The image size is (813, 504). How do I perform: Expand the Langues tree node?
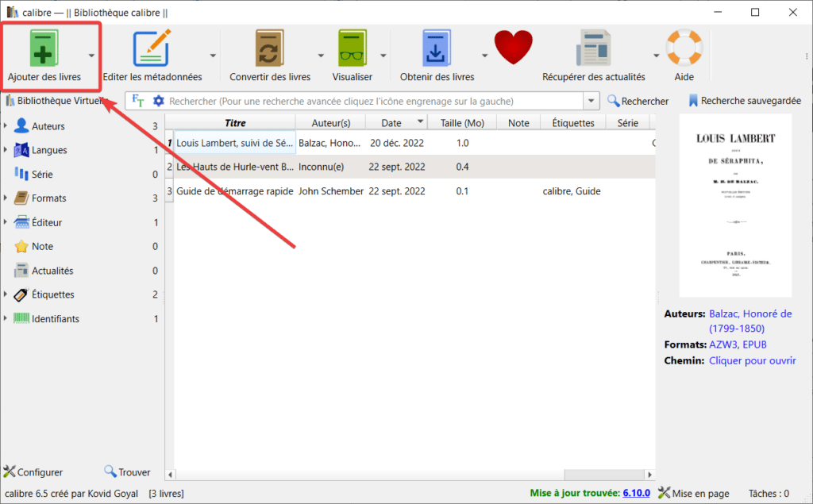6,150
